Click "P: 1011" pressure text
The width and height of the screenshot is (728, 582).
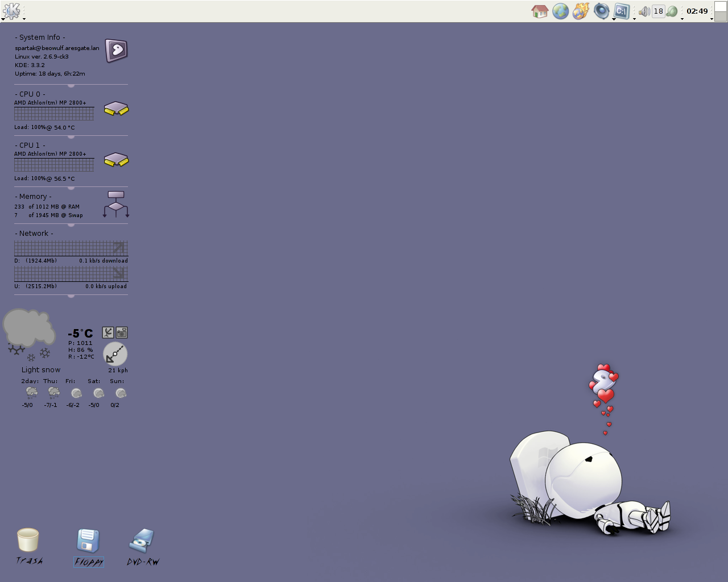click(80, 343)
